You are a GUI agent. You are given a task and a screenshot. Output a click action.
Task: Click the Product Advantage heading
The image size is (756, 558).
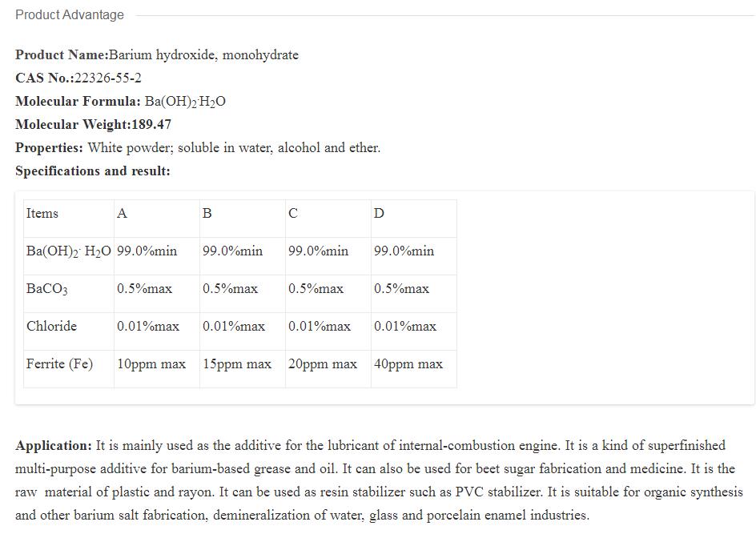point(70,14)
